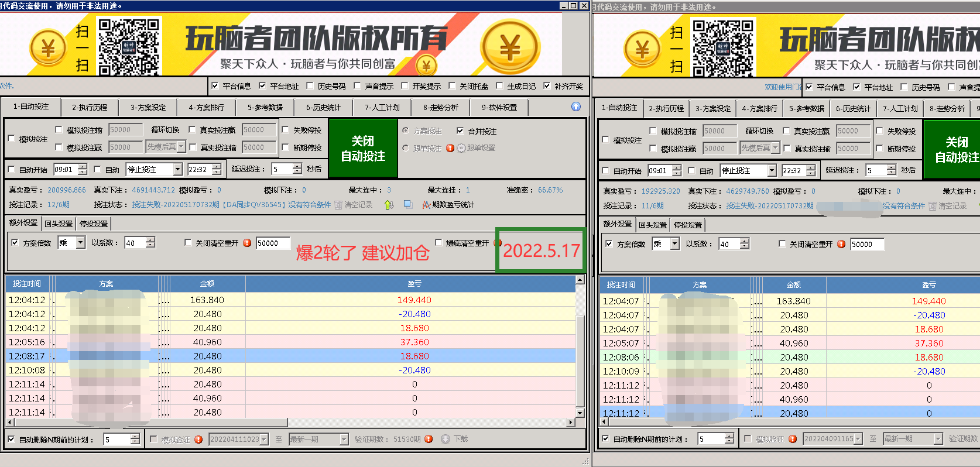Uncheck 合并投注 checkbox
This screenshot has width=980, height=467.
click(460, 131)
